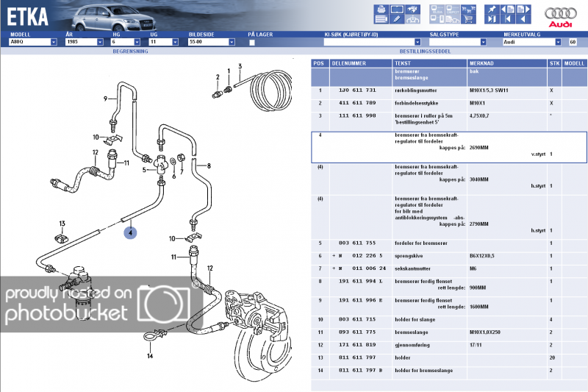The height and width of the screenshot is (392, 588).
Task: Click the printer icon in the toolbar
Action: pyautogui.click(x=381, y=10)
